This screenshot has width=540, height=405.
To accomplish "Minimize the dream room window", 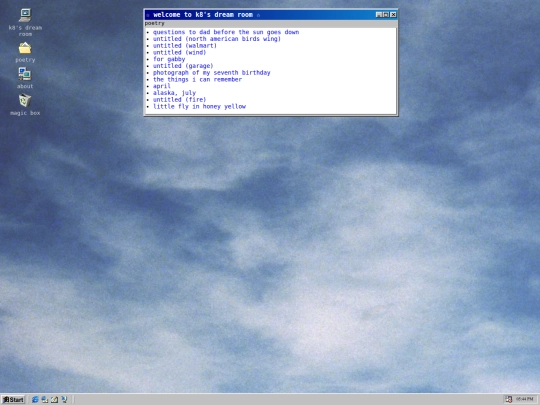I will click(379, 14).
